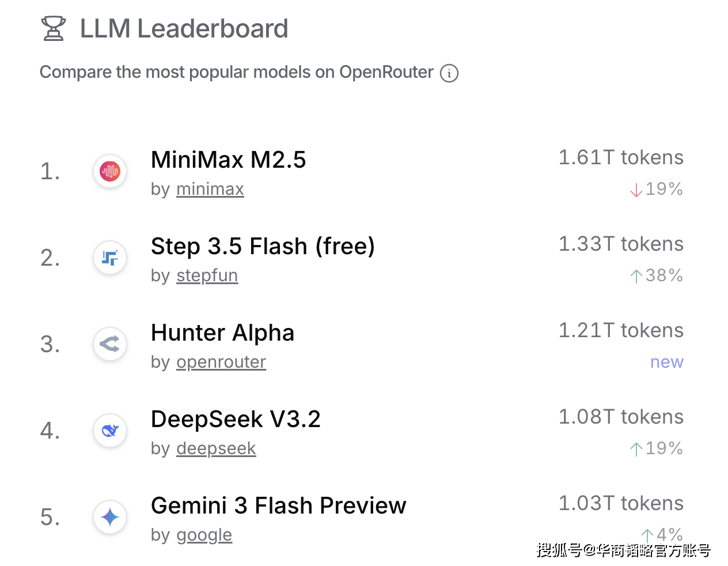This screenshot has height=566, width=728.
Task: View the DeepSeek V3.2 model page
Action: click(236, 419)
